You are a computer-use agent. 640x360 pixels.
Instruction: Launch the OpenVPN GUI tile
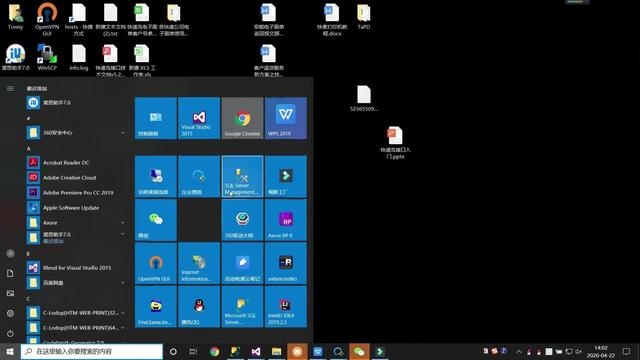[x=156, y=263]
